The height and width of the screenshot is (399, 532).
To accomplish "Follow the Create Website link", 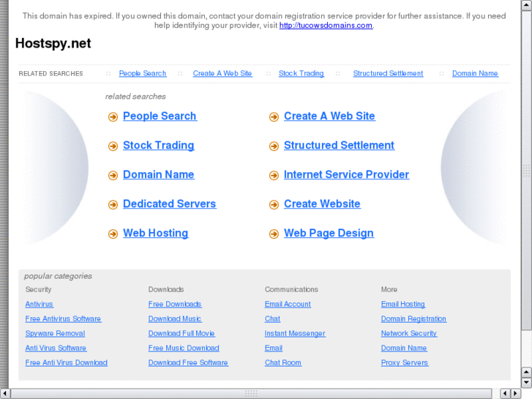I will 322,204.
